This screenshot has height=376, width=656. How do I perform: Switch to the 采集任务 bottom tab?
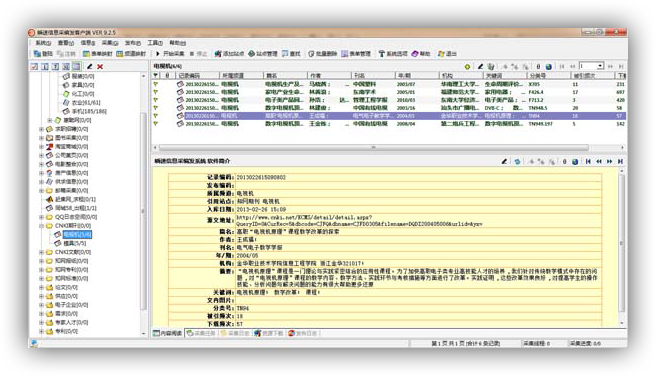[201, 333]
